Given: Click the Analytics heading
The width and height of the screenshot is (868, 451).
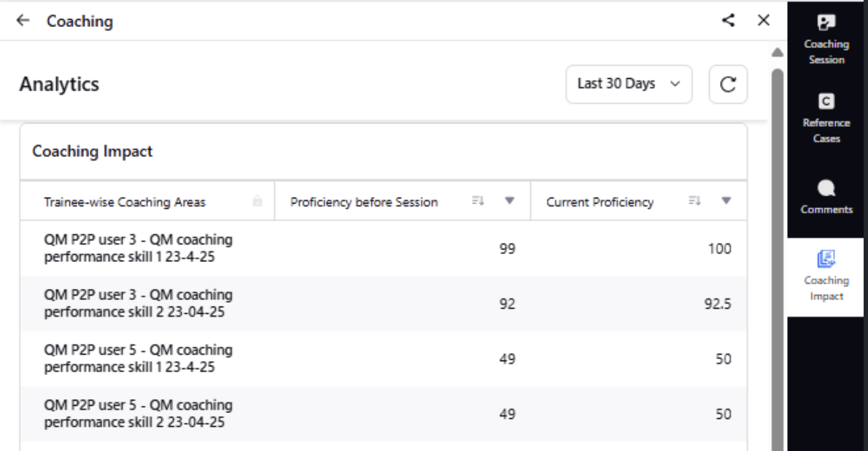Looking at the screenshot, I should click(x=59, y=84).
